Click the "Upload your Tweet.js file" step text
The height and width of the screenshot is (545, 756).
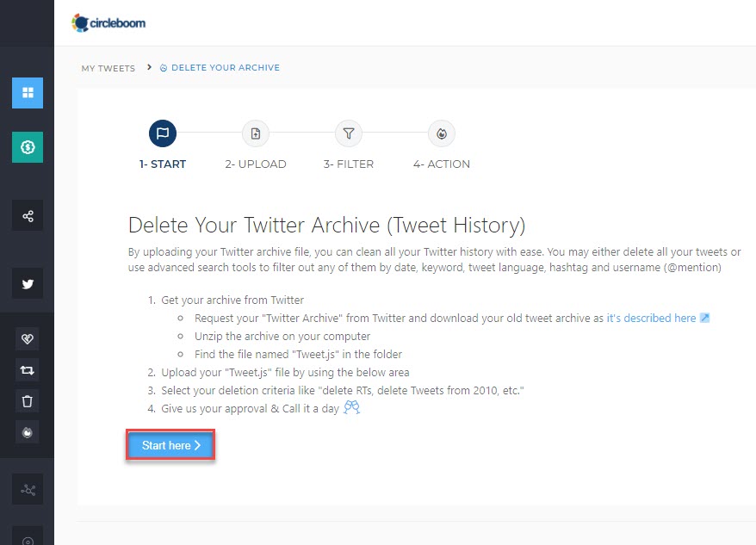[x=285, y=372]
